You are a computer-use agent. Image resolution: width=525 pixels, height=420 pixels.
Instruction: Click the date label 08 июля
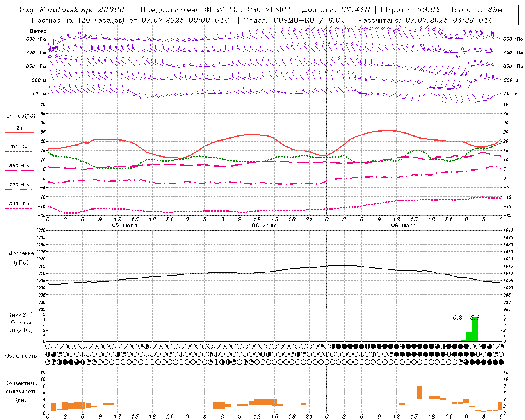pyautogui.click(x=264, y=226)
